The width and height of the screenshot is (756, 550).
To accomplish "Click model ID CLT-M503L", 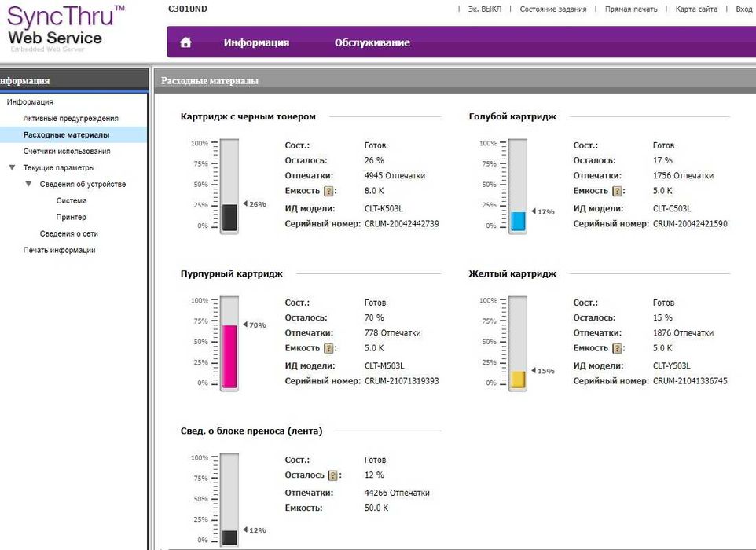I will point(384,366).
